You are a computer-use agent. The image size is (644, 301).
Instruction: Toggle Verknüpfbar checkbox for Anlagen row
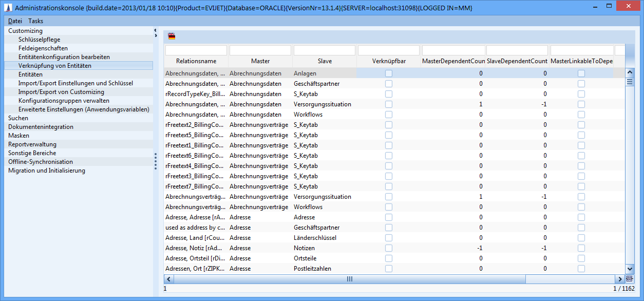tap(389, 73)
